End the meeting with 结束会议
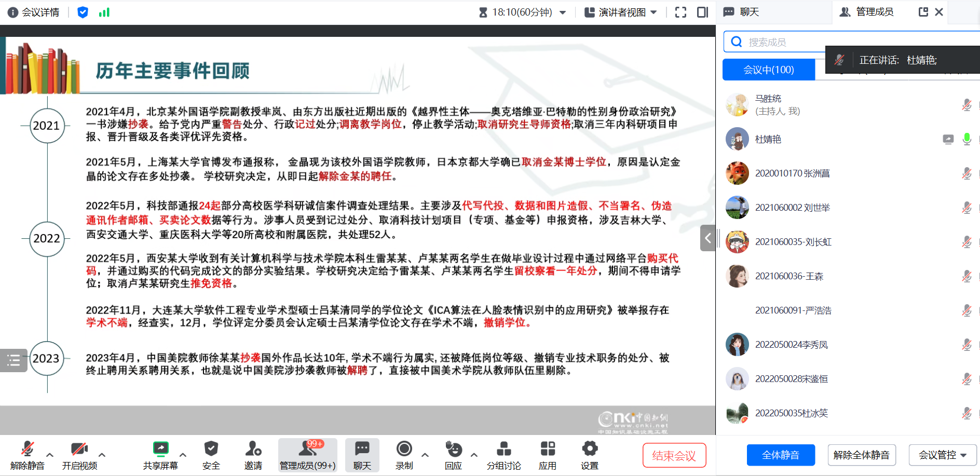 click(674, 455)
